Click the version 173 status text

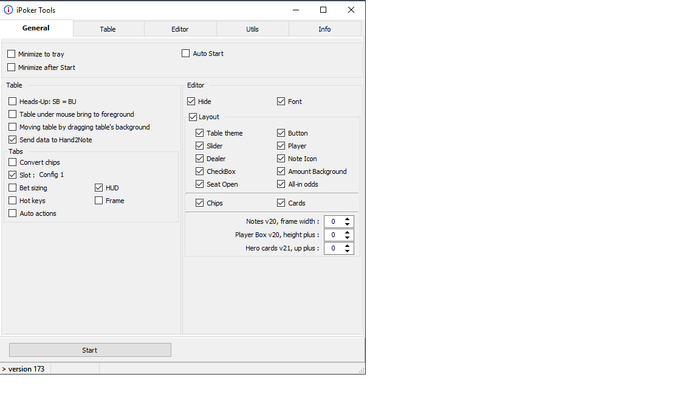pyautogui.click(x=26, y=369)
